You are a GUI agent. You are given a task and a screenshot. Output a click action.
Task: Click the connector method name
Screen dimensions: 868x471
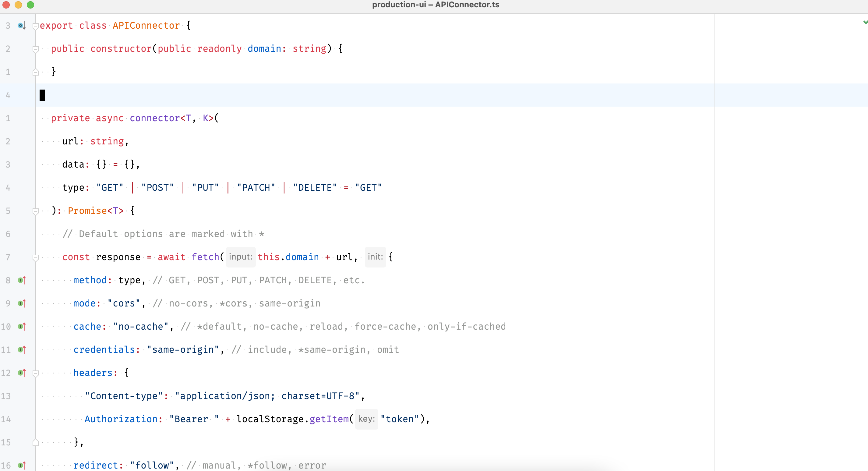(155, 118)
